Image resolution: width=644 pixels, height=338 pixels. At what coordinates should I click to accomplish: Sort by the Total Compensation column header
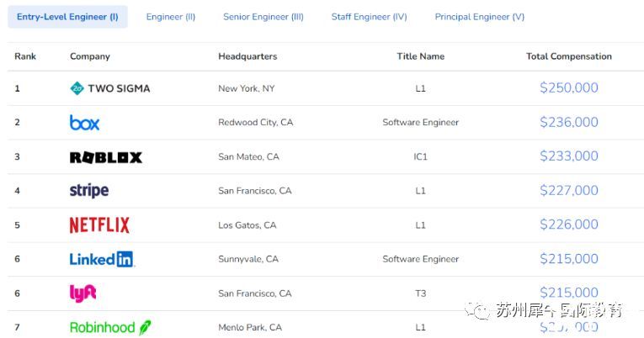coord(569,56)
